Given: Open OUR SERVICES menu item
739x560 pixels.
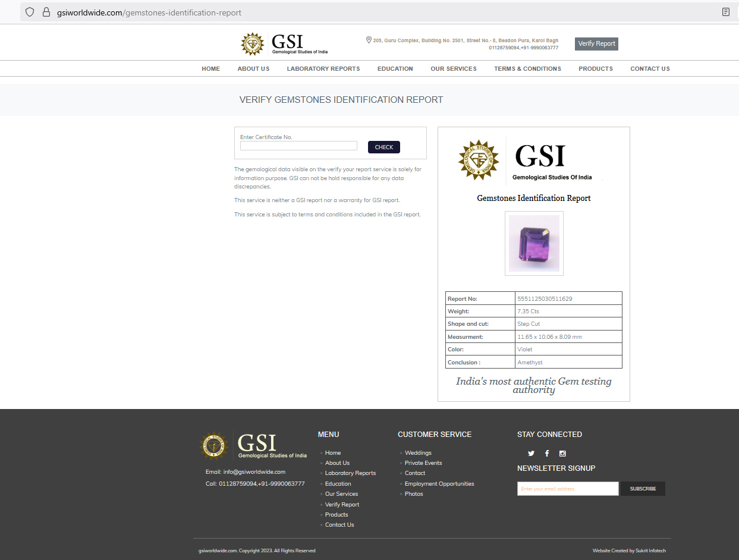Looking at the screenshot, I should [x=454, y=69].
